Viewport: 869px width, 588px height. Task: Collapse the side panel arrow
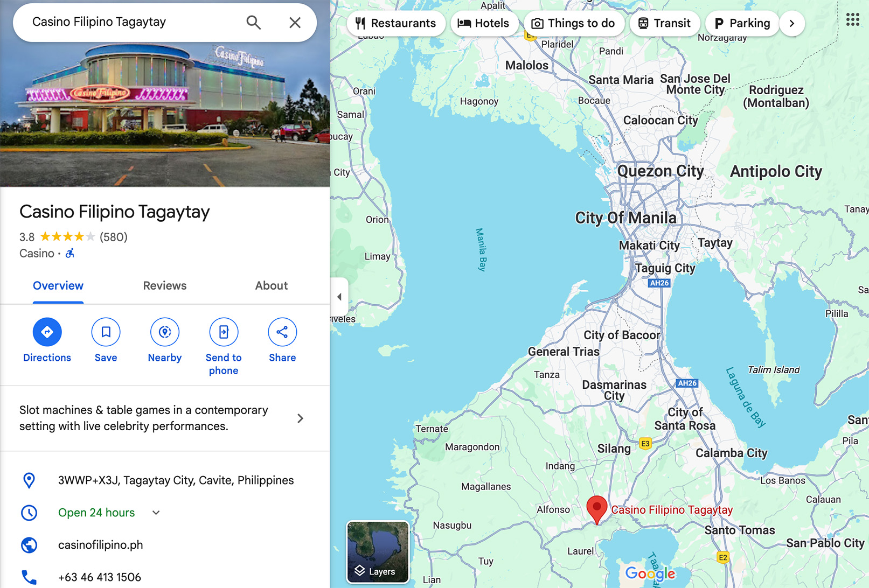tap(339, 297)
